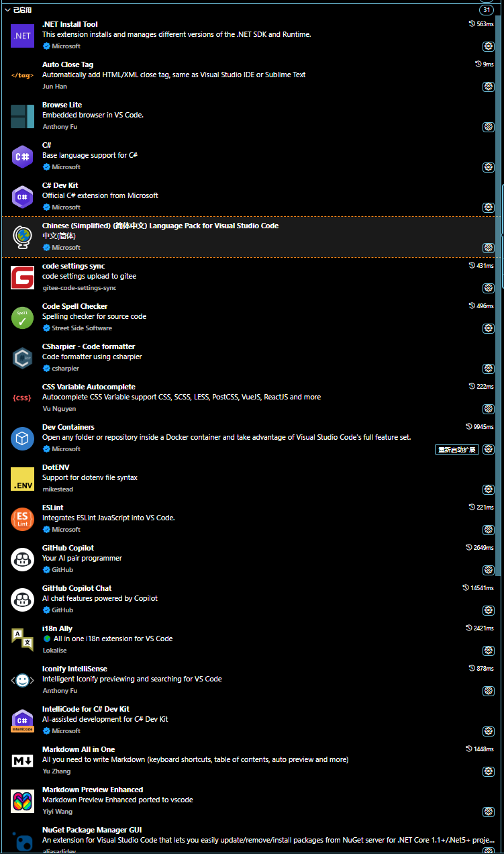504x854 pixels.
Task: Click publisher name Anthony Fu under Browse Lite
Action: pyautogui.click(x=60, y=127)
